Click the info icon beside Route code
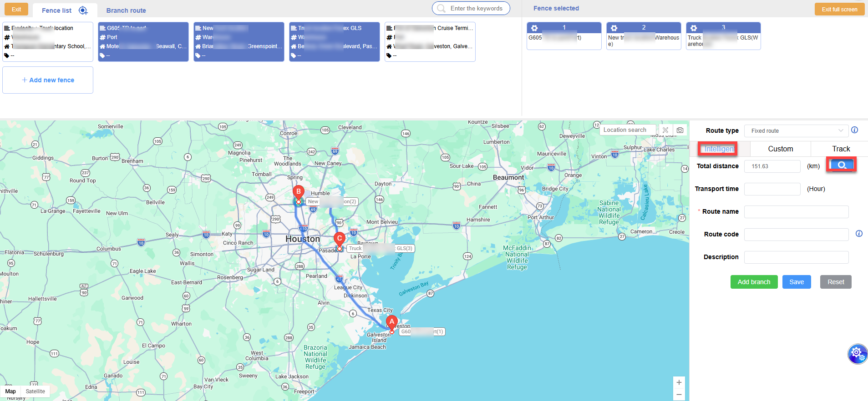868x401 pixels. pyautogui.click(x=859, y=234)
